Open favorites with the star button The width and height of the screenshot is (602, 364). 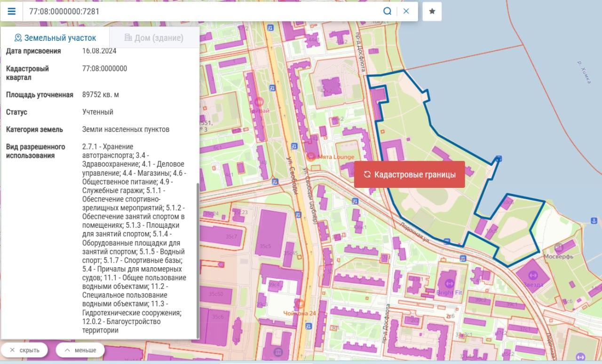(432, 11)
